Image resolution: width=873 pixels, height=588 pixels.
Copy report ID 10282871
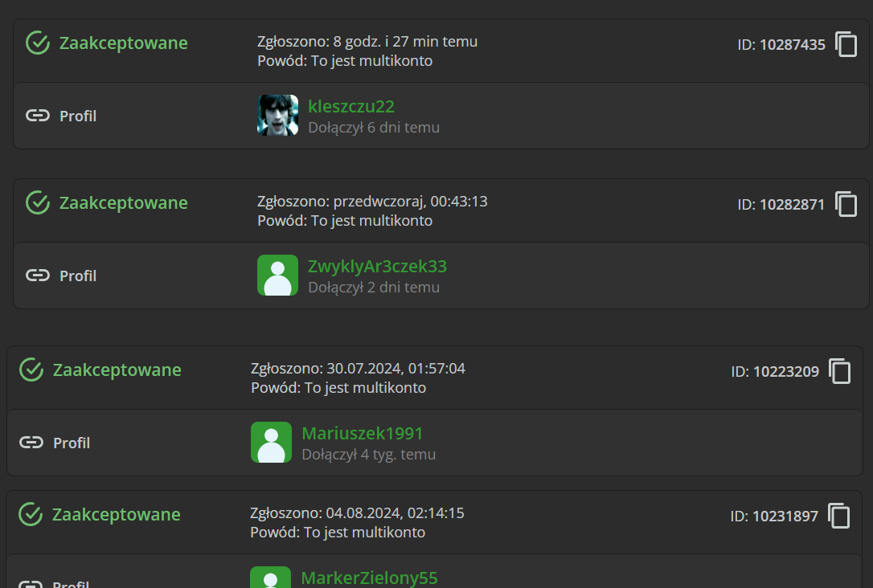[846, 203]
